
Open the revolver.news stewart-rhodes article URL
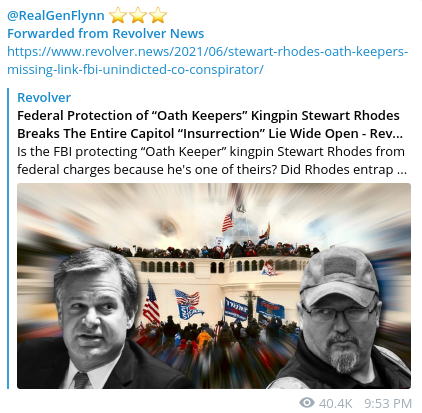point(207,61)
